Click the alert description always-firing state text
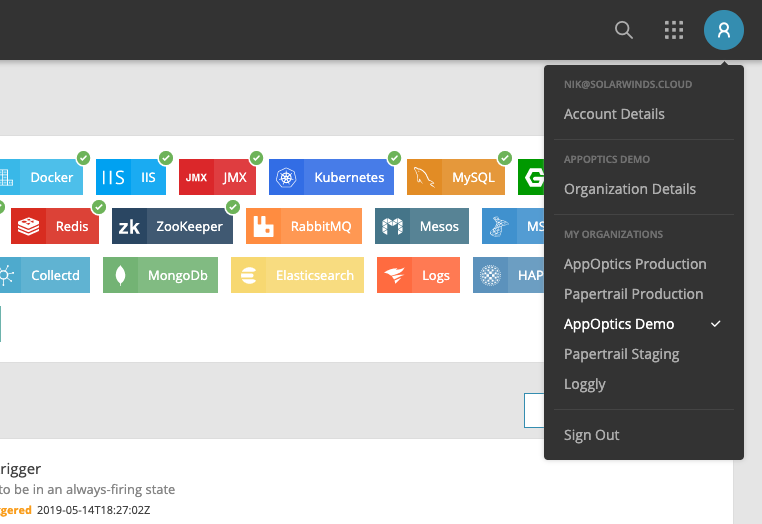The width and height of the screenshot is (762, 524). [87, 489]
